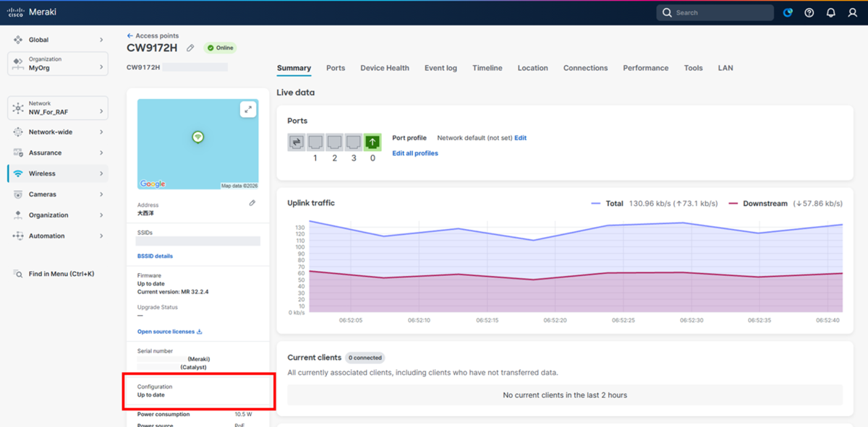Image resolution: width=868 pixels, height=427 pixels.
Task: Open the MyOrg organization selector
Action: (x=58, y=64)
